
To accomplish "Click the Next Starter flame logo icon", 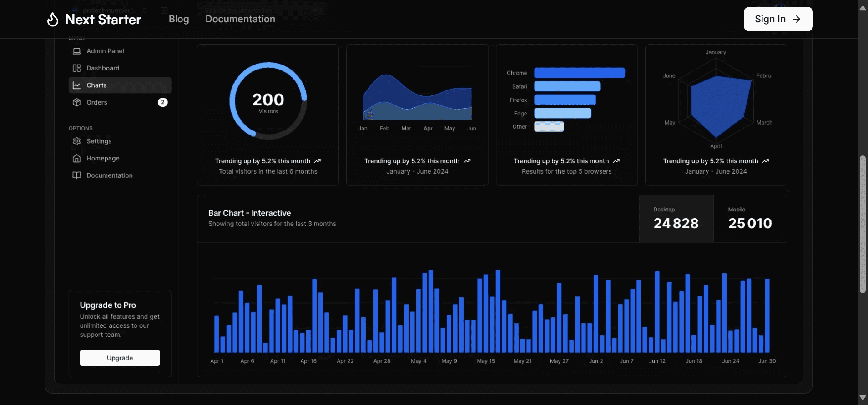I will pos(53,19).
